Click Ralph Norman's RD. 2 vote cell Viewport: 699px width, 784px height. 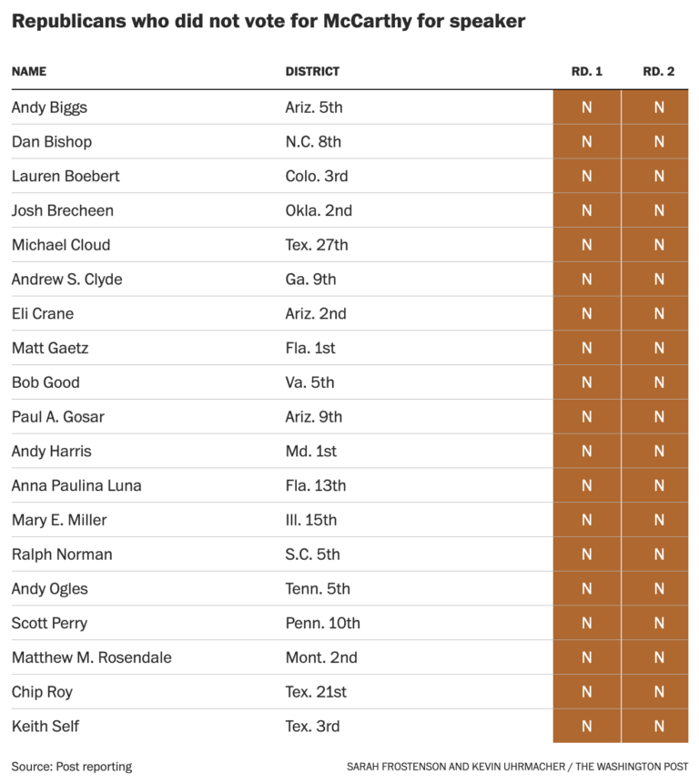click(x=659, y=555)
